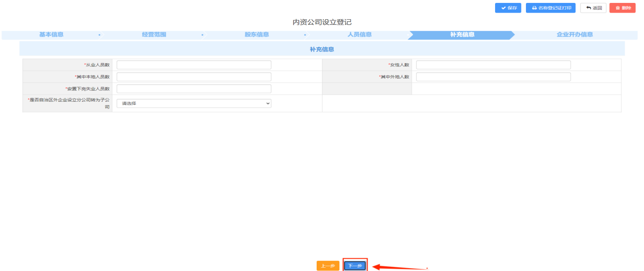Click the orange 上一步 button

328,266
